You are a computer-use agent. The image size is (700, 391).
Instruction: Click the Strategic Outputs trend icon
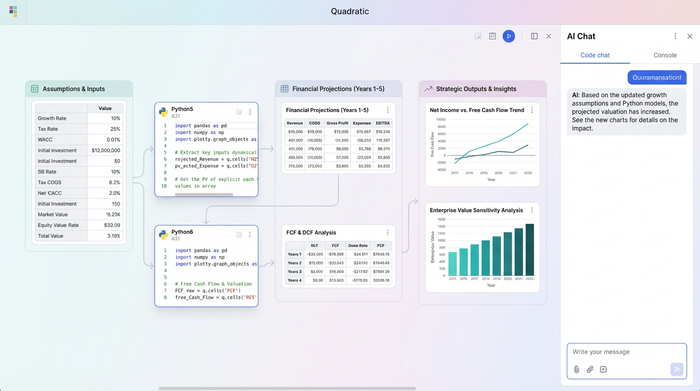point(428,89)
